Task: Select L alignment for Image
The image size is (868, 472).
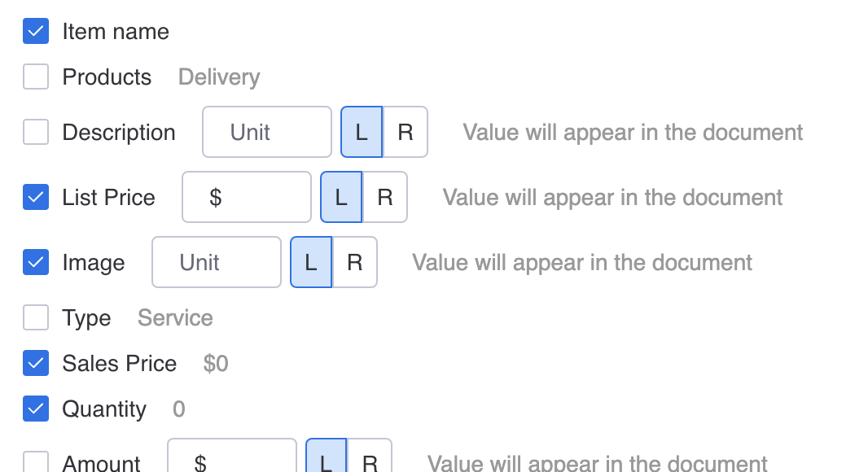Action: tap(311, 262)
